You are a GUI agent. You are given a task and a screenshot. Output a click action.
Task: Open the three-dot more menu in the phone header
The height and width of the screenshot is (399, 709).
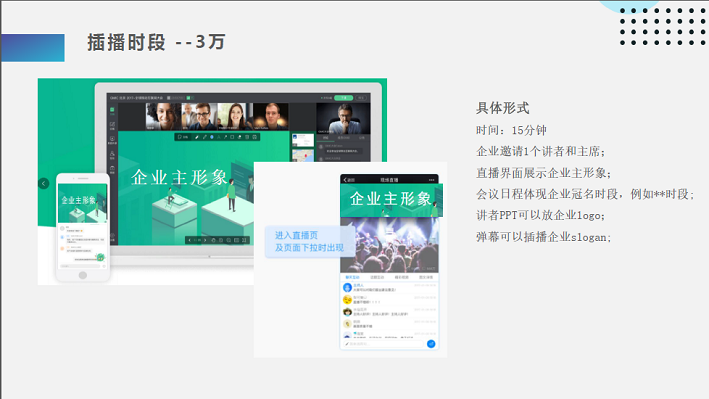tap(431, 180)
